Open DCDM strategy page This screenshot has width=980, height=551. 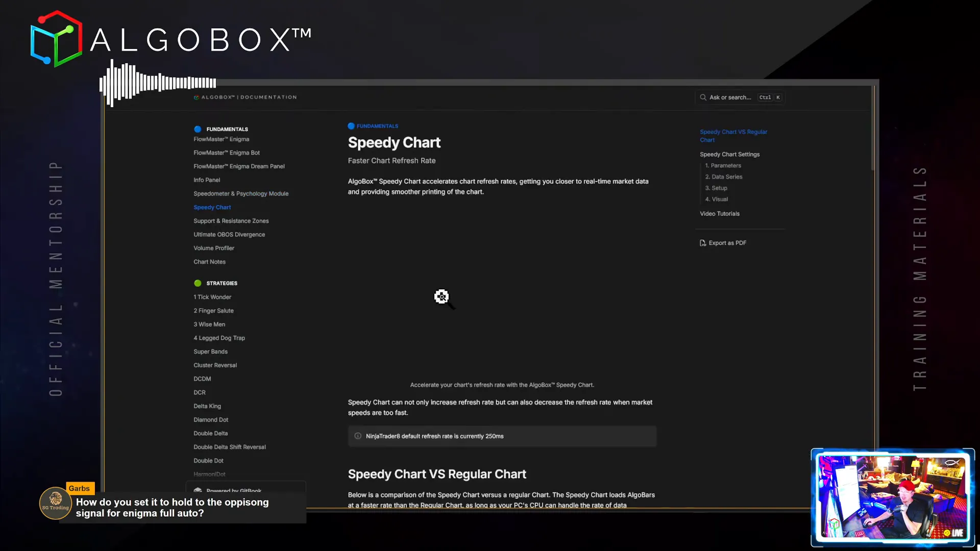point(202,379)
